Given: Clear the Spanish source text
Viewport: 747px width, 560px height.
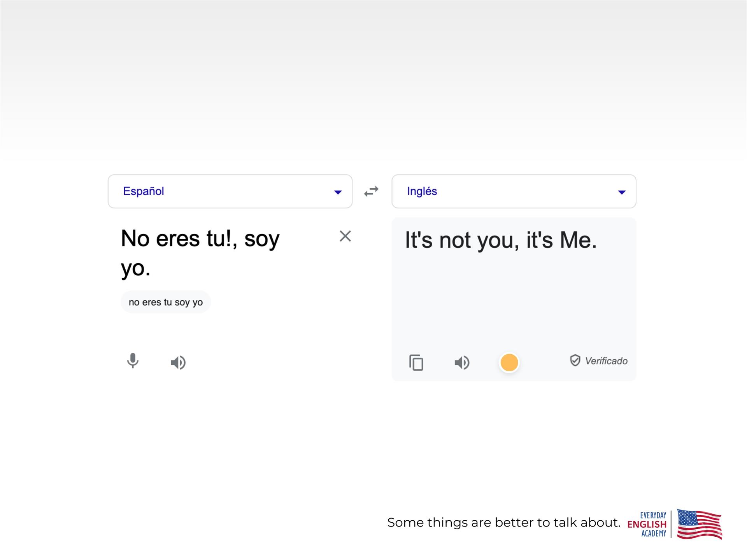Looking at the screenshot, I should tap(345, 236).
